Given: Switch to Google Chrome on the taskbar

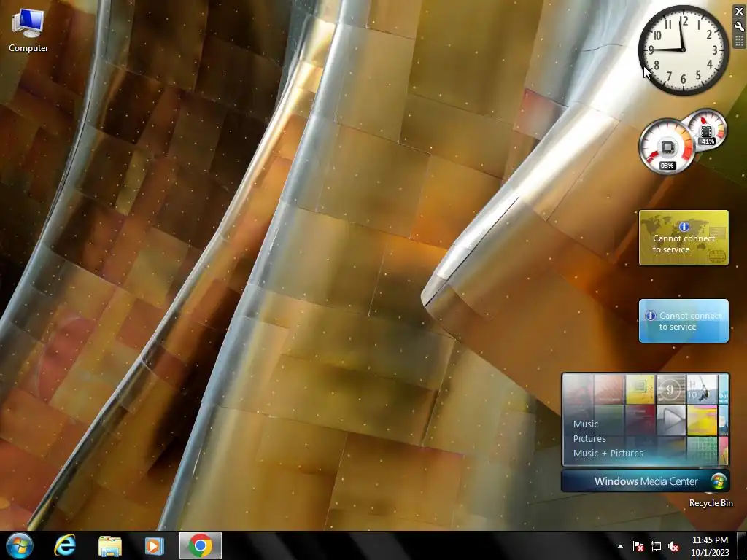Looking at the screenshot, I should 201,545.
